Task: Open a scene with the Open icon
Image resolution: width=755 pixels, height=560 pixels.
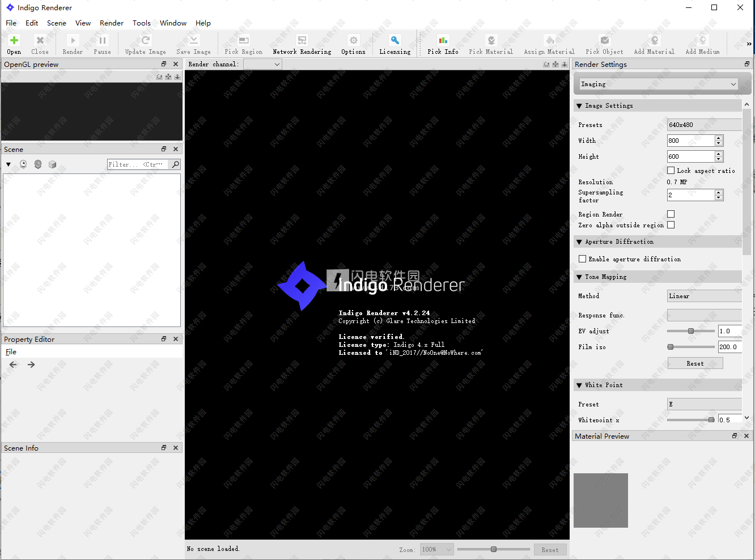Action: 14,44
